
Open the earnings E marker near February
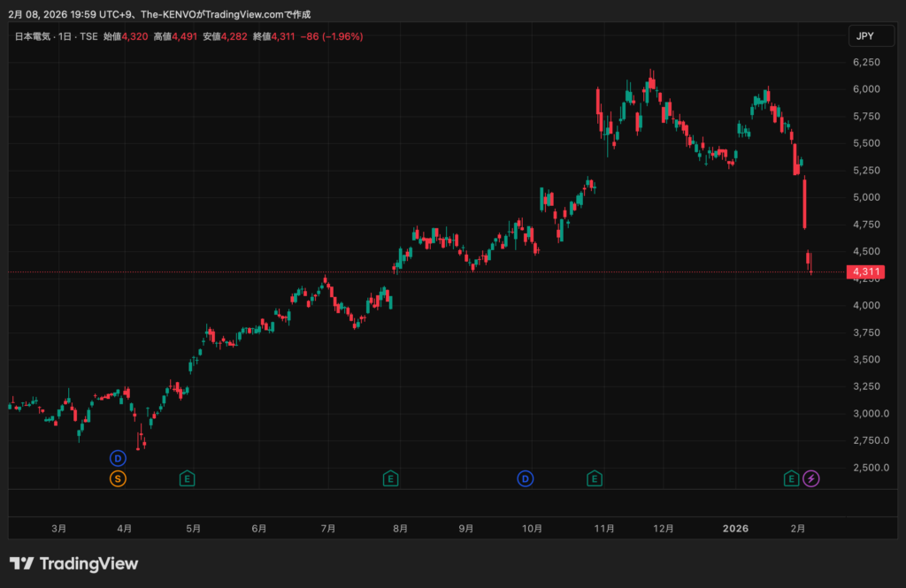point(792,479)
